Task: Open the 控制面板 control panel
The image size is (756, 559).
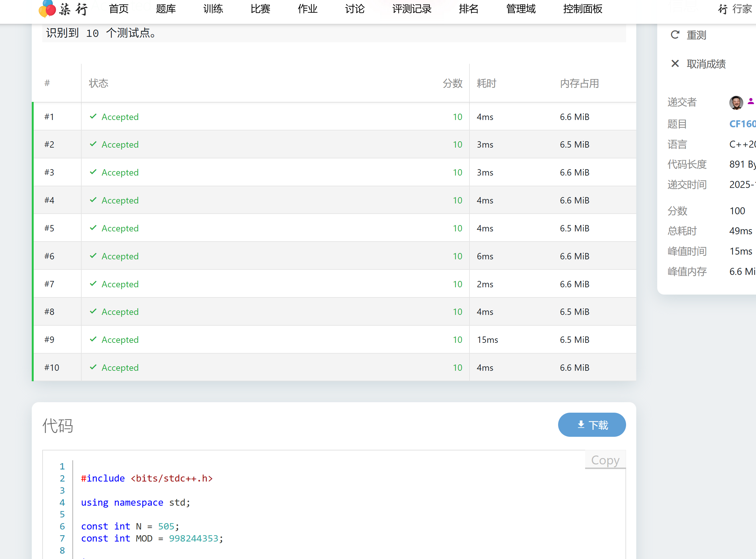Action: pyautogui.click(x=583, y=9)
